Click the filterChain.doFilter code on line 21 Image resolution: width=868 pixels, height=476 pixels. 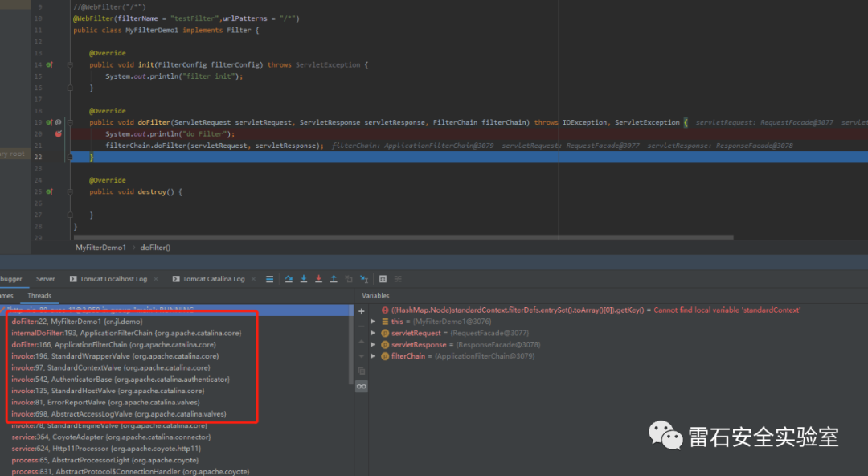(x=215, y=146)
